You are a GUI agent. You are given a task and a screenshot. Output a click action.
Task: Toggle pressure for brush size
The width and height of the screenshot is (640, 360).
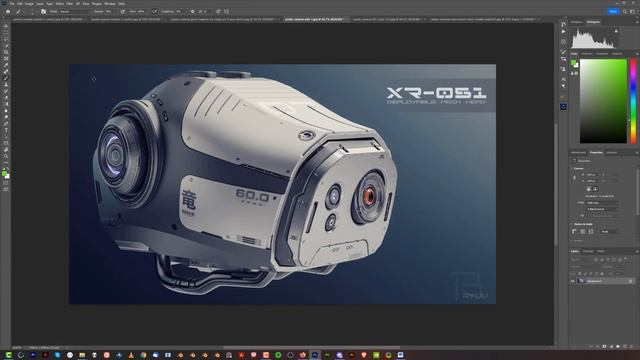[218, 11]
